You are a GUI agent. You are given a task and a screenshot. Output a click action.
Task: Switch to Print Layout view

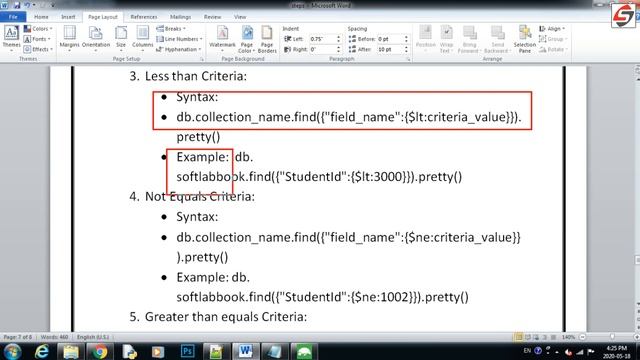tap(519, 337)
